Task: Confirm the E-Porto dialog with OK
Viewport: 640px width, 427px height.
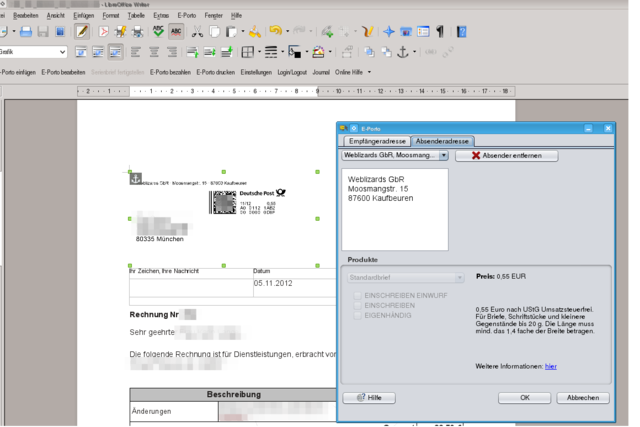Action: pos(524,398)
